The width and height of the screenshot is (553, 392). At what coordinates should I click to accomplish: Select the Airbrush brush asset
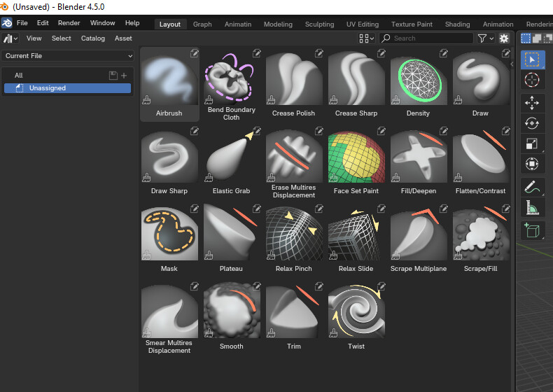(169, 84)
